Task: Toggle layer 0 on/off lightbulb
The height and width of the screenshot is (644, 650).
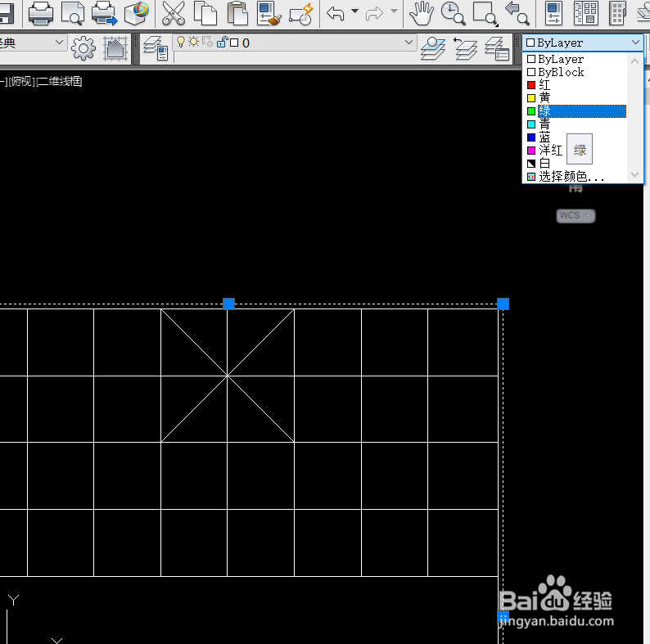Action: coord(181,42)
